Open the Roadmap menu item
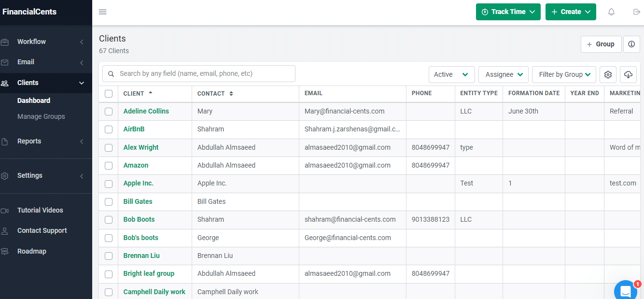The height and width of the screenshot is (299, 644). [x=32, y=251]
